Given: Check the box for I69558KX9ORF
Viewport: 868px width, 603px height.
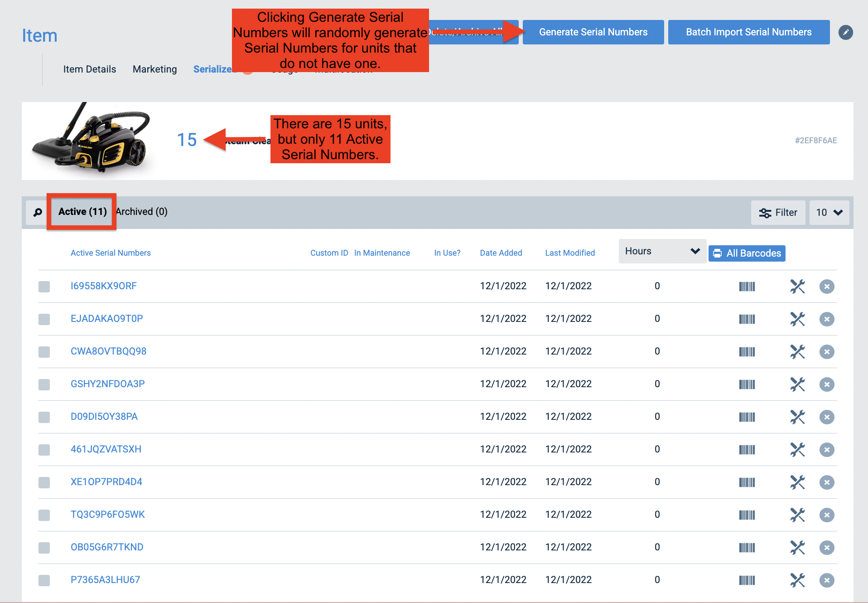Looking at the screenshot, I should click(44, 286).
